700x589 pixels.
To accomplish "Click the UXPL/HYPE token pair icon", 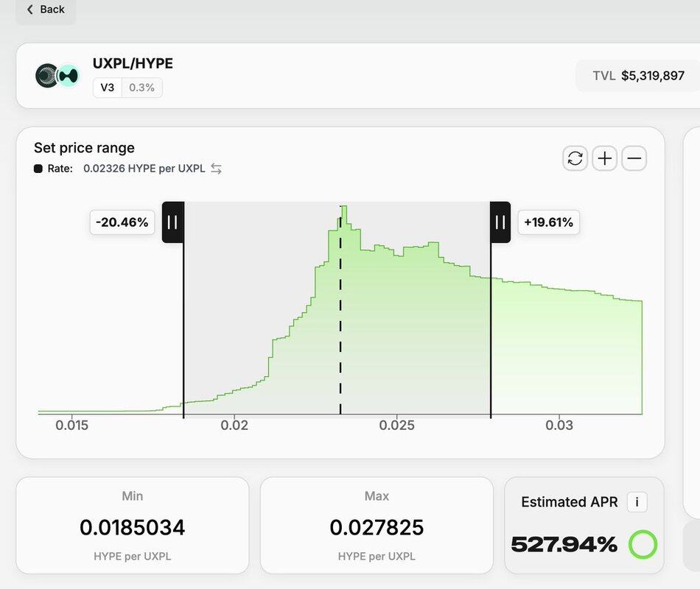I will pyautogui.click(x=57, y=75).
